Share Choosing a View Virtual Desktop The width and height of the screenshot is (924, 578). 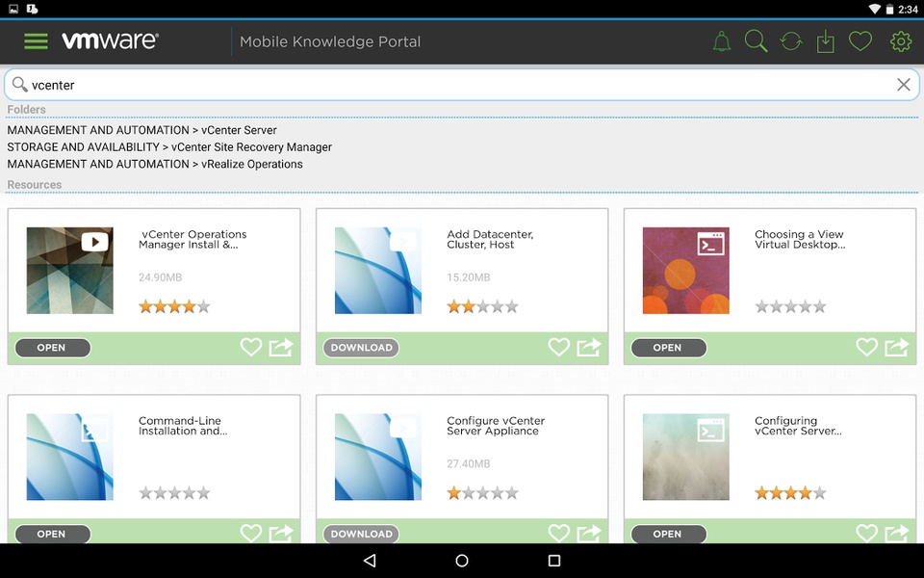pyautogui.click(x=897, y=347)
